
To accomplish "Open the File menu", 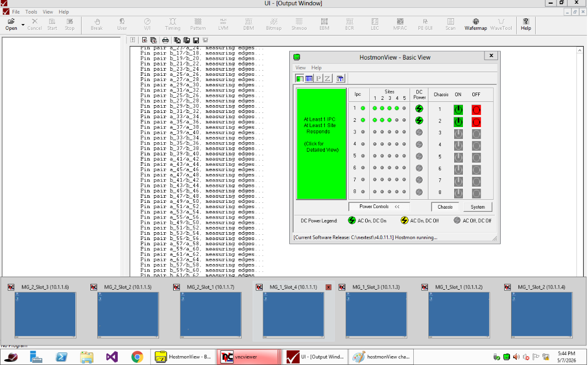I will (x=16, y=12).
